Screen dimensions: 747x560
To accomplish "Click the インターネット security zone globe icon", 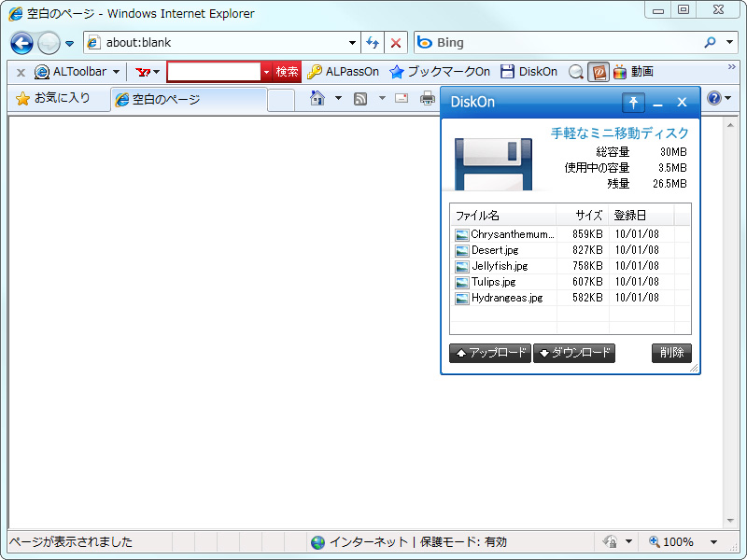I will (317, 542).
